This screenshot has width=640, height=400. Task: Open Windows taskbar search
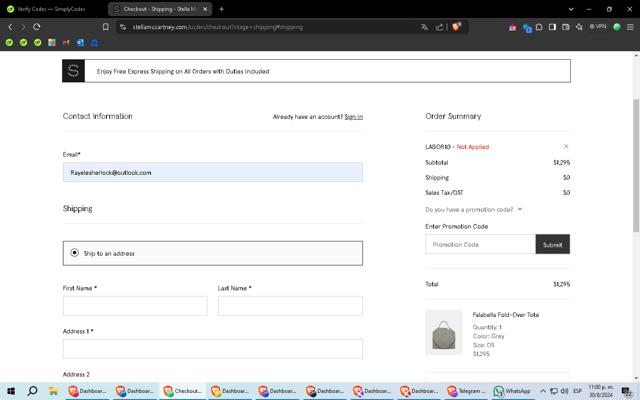click(32, 391)
